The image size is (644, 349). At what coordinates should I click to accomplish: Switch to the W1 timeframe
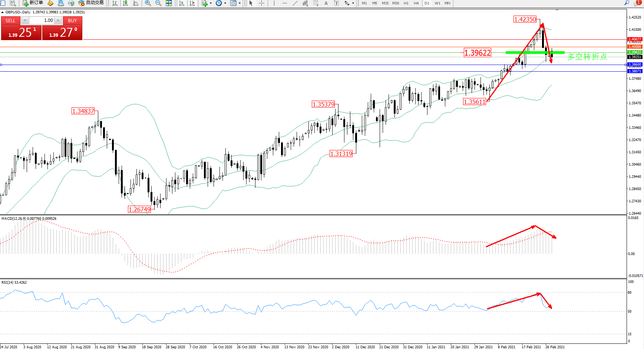[437, 3]
